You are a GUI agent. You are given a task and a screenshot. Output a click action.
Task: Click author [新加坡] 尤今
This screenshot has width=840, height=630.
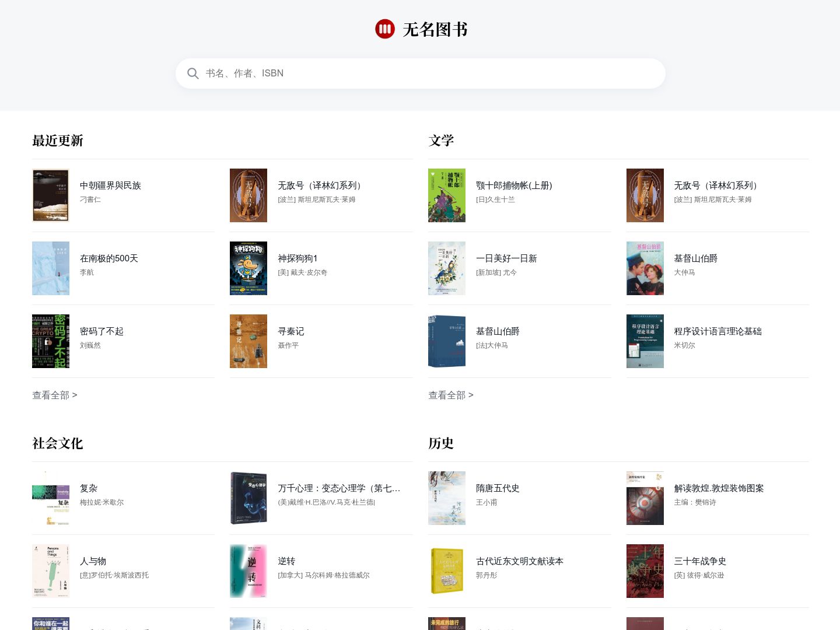pos(496,272)
